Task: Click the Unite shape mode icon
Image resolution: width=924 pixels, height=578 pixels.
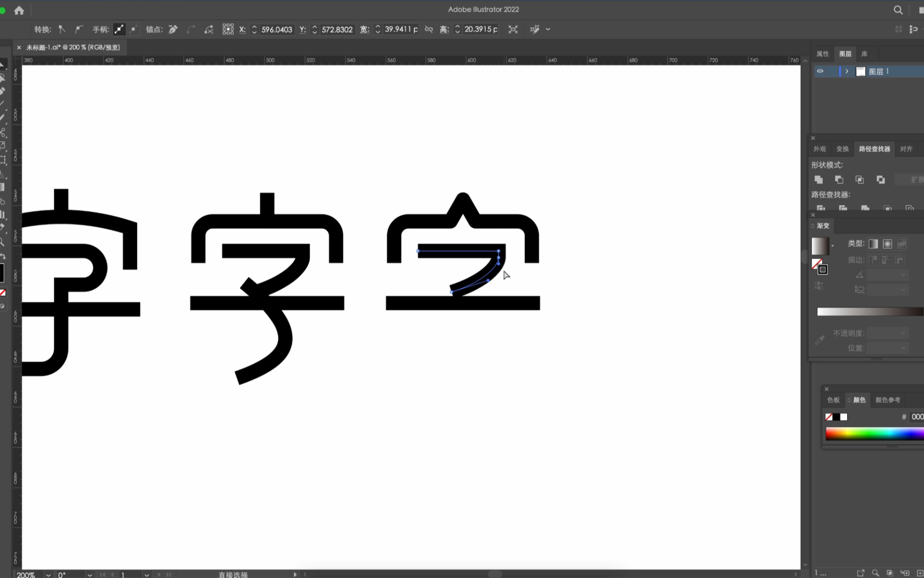Action: [x=819, y=180]
